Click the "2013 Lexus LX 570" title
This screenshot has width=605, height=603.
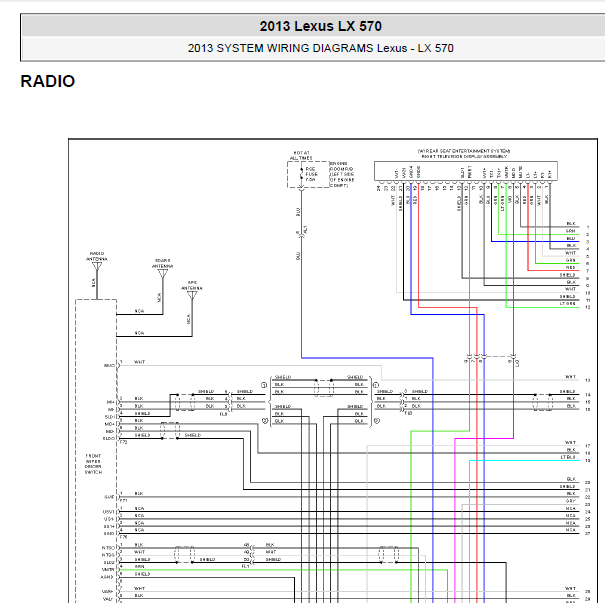pyautogui.click(x=320, y=26)
